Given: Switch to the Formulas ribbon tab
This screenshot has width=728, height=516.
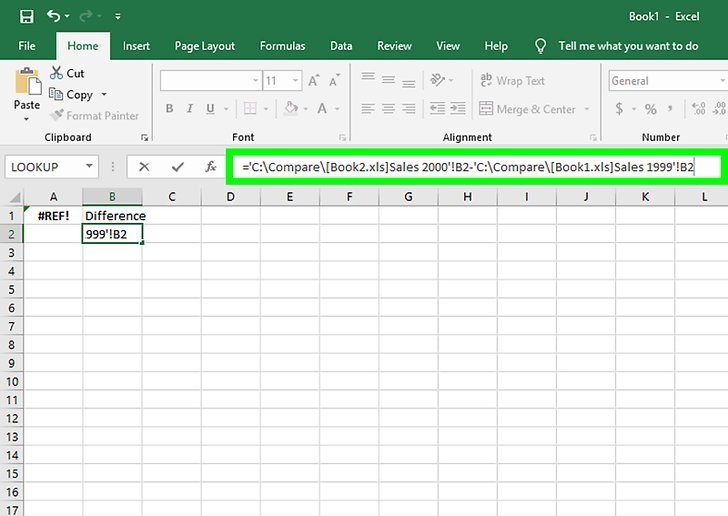Looking at the screenshot, I should tap(282, 46).
